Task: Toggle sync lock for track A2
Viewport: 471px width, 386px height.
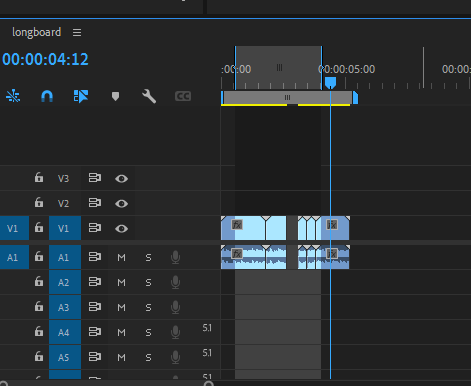Action: (95, 282)
